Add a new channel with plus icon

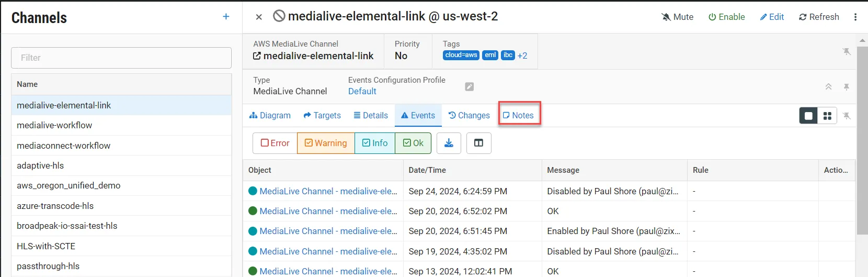click(226, 17)
